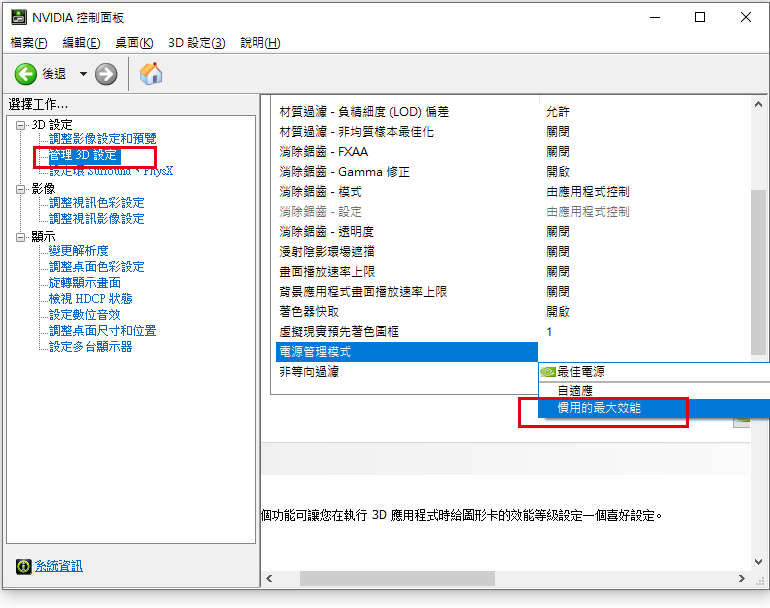
Task: Click the green Back arrow icon
Action: click(x=26, y=74)
